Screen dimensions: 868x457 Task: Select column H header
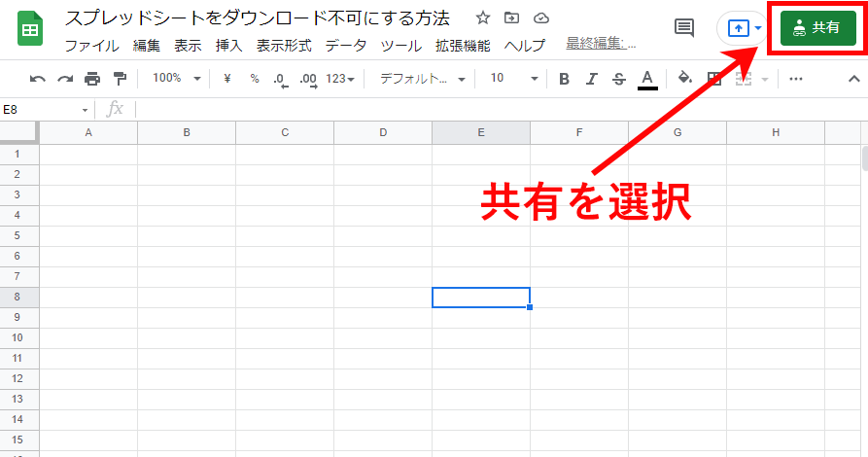776,133
